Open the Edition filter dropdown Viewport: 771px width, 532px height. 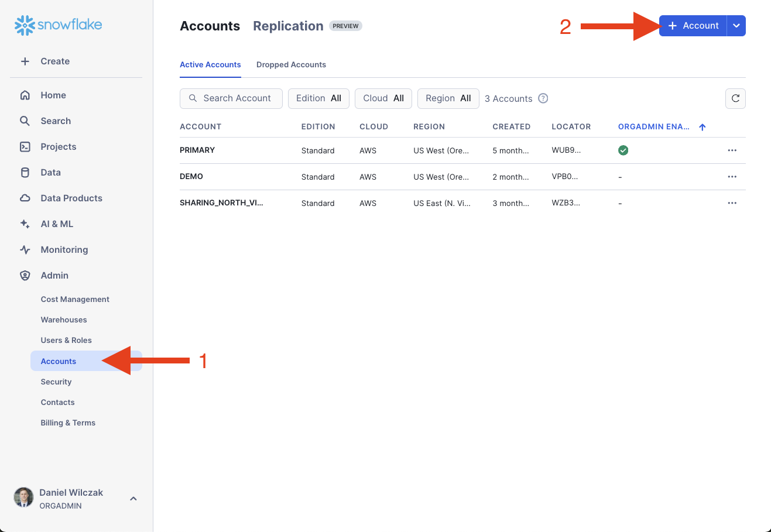coord(318,98)
